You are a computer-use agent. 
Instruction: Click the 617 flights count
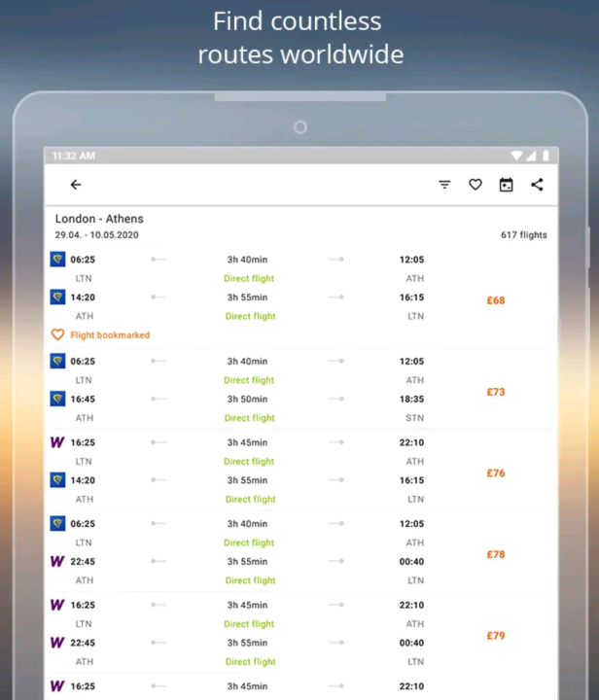click(x=523, y=235)
